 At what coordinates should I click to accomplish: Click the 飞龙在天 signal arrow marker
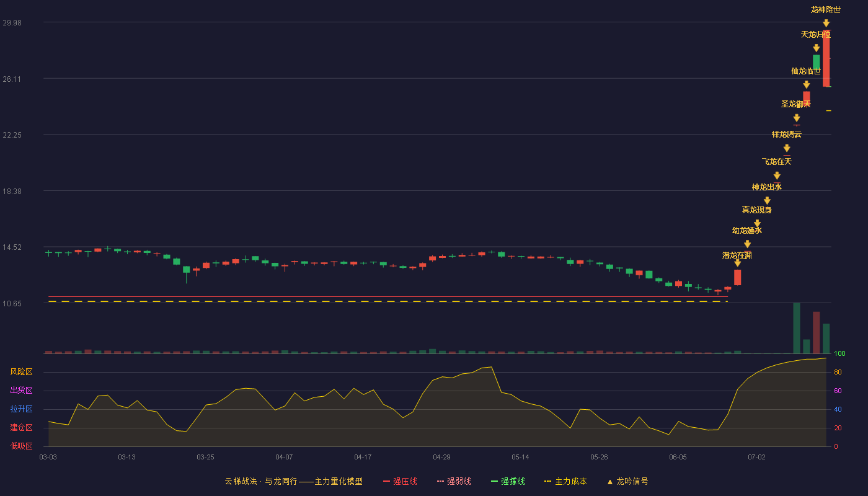tap(777, 175)
